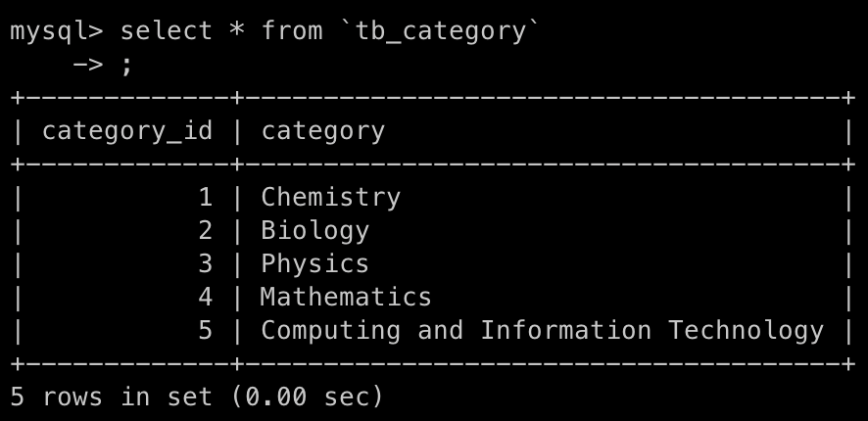Click the from keyword in the query

tap(292, 31)
